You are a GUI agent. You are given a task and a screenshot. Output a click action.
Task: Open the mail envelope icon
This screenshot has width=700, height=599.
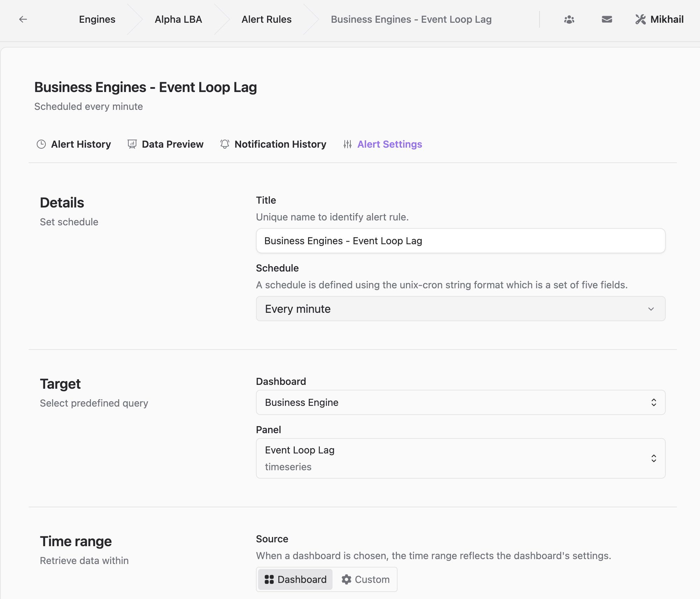607,19
